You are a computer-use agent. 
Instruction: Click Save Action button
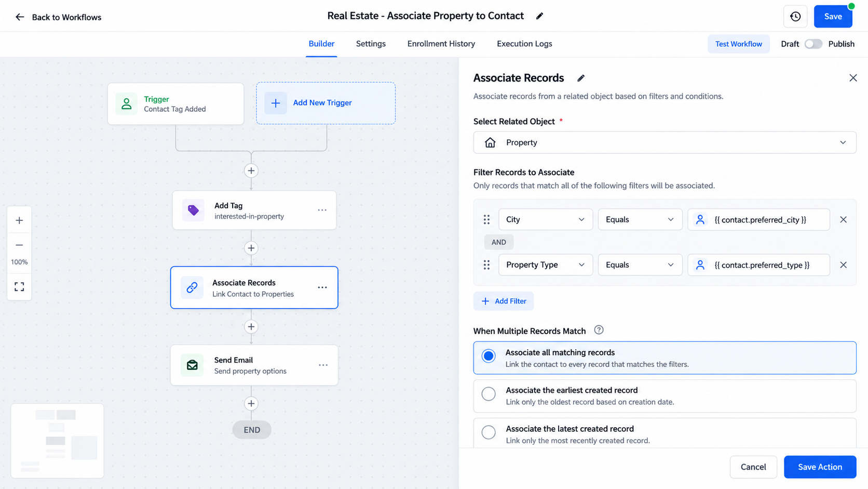[820, 467]
